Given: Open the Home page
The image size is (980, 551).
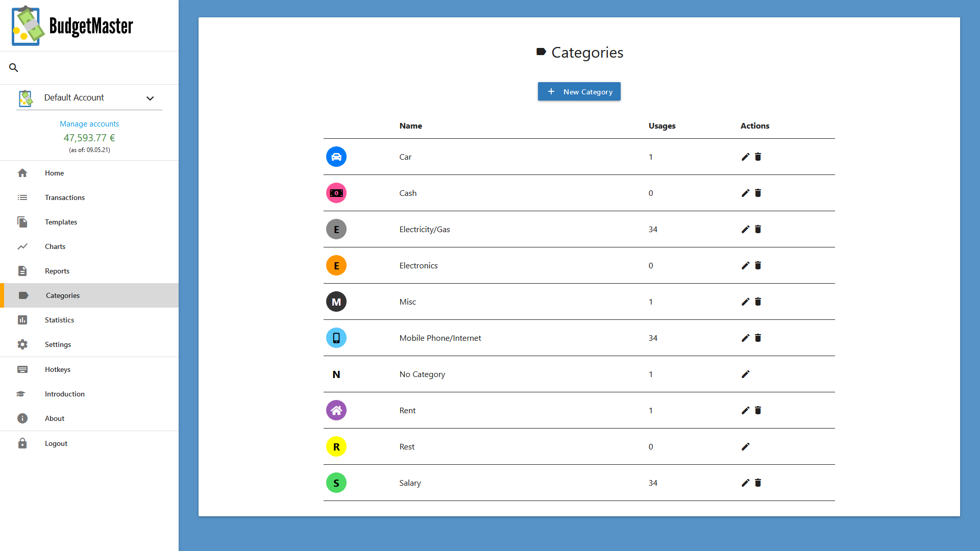Looking at the screenshot, I should click(x=89, y=173).
